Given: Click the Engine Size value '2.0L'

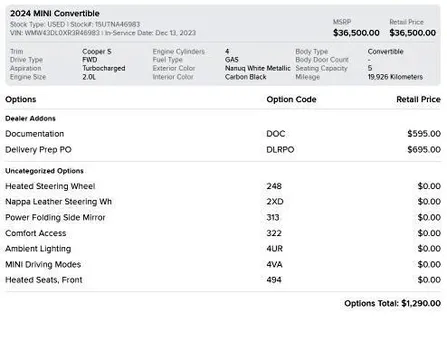Looking at the screenshot, I should click(89, 77).
